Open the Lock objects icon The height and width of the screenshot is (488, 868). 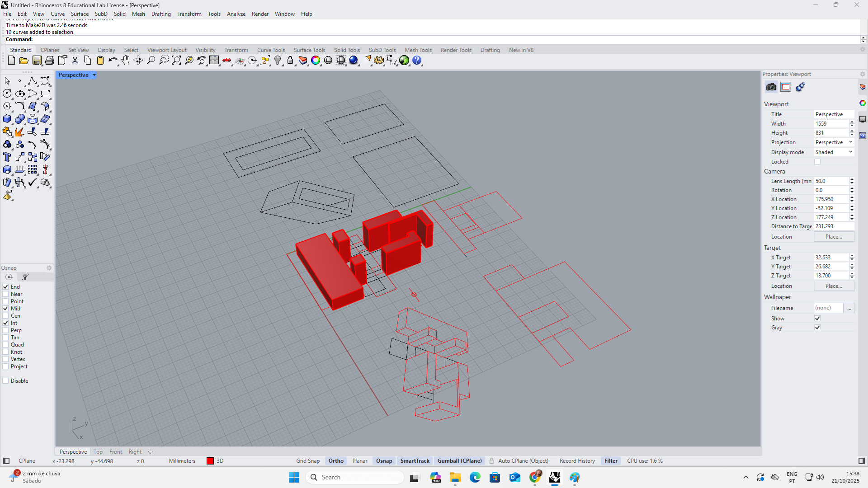point(290,60)
